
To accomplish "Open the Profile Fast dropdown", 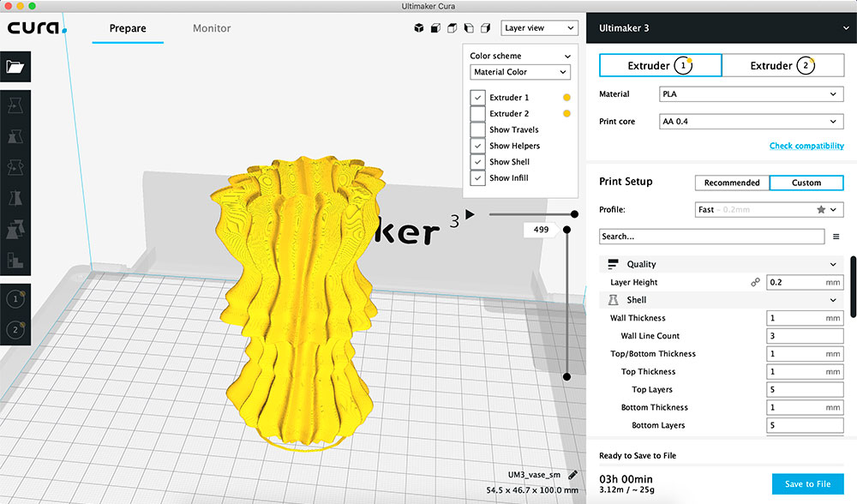I will pyautogui.click(x=769, y=209).
